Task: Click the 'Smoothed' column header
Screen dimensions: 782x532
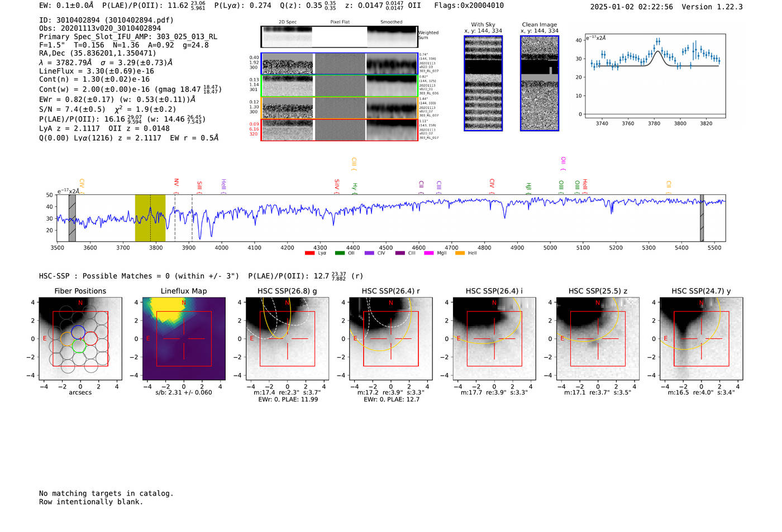Action: pyautogui.click(x=392, y=22)
